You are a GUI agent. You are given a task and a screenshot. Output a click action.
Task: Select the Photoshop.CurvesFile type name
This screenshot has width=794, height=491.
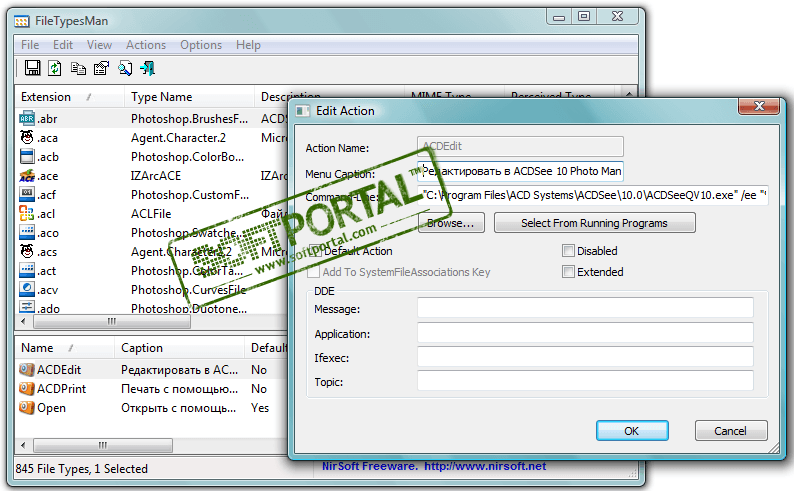pyautogui.click(x=188, y=290)
